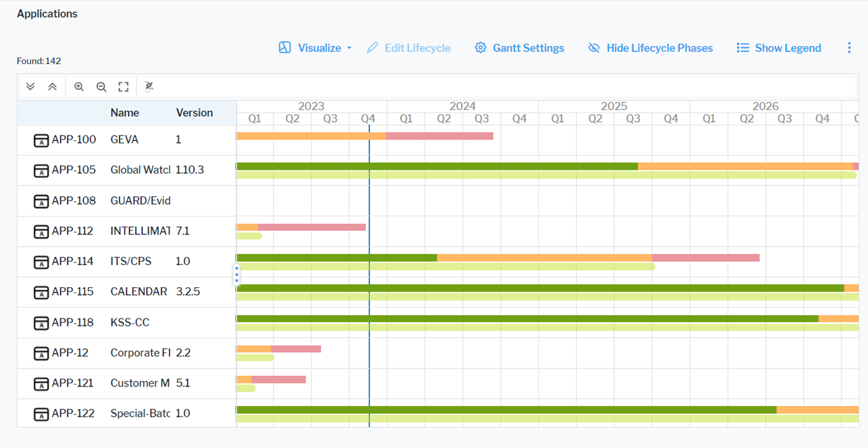Click the collapse all rows icon
This screenshot has width=868, height=448.
52,87
